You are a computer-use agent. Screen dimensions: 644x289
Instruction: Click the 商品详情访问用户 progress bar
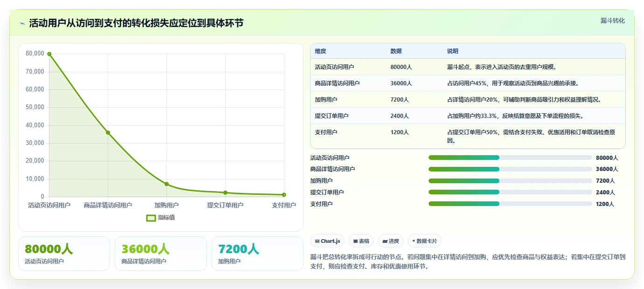(510, 169)
